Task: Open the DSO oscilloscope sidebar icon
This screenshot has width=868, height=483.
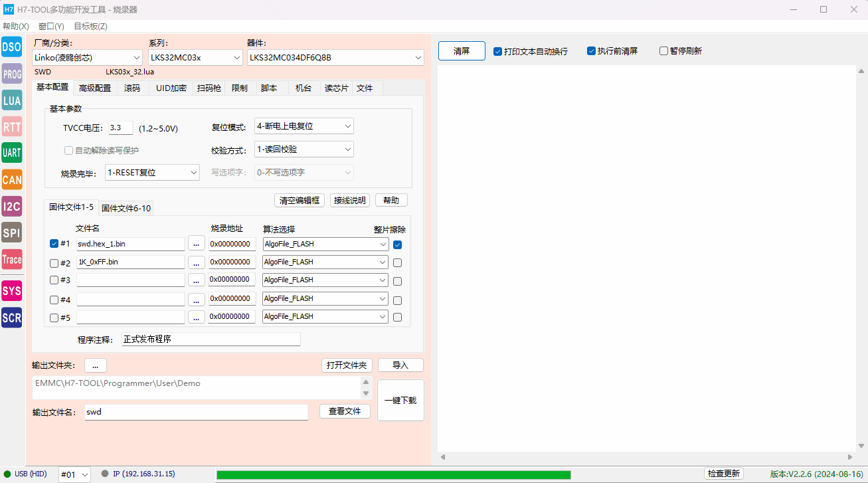Action: point(12,47)
